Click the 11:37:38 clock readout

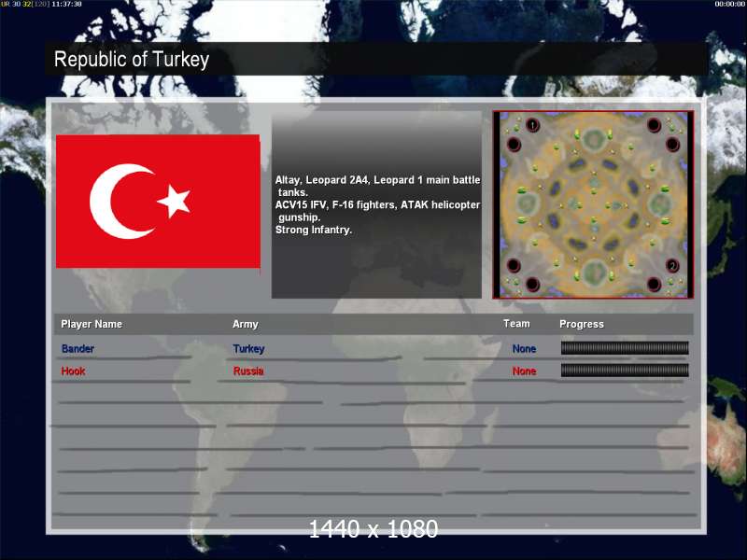[66, 4]
